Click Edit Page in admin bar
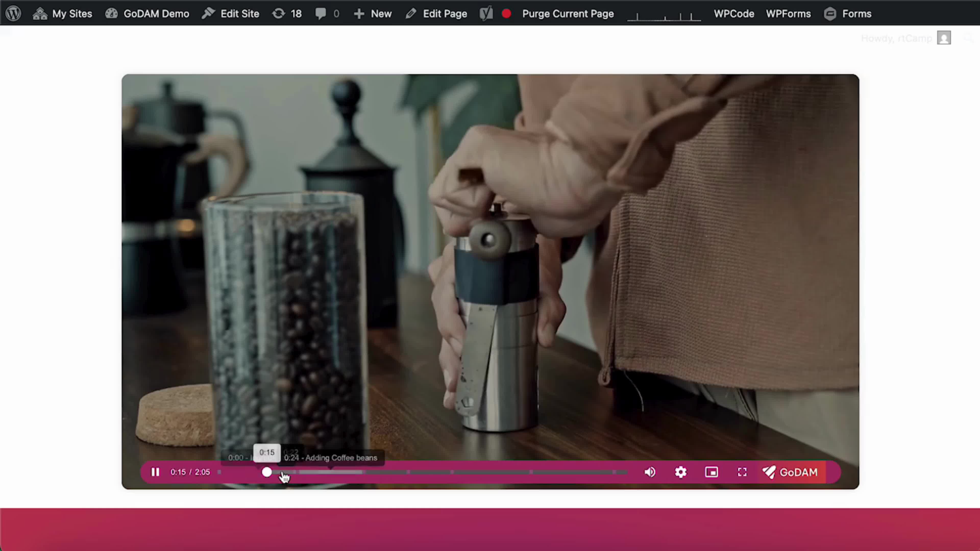Screen dimensions: 980x551 [x=436, y=14]
